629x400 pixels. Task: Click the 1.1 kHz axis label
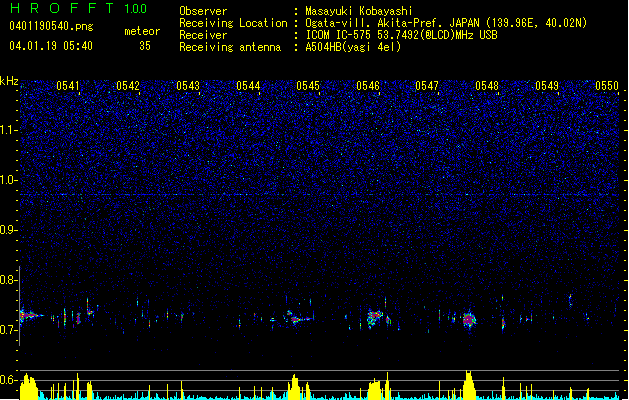tap(8, 130)
